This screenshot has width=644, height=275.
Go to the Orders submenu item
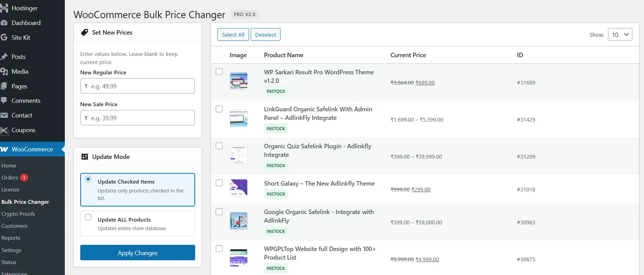point(10,178)
